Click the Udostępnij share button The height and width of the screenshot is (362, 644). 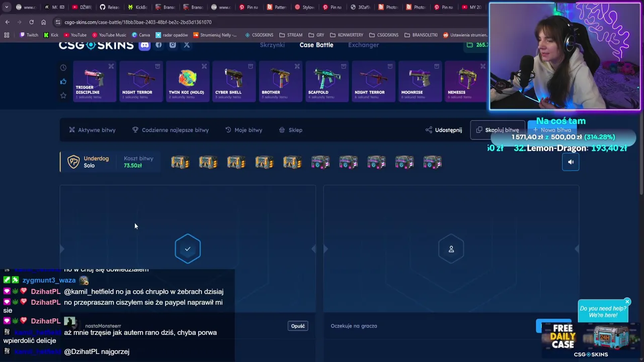click(x=443, y=130)
